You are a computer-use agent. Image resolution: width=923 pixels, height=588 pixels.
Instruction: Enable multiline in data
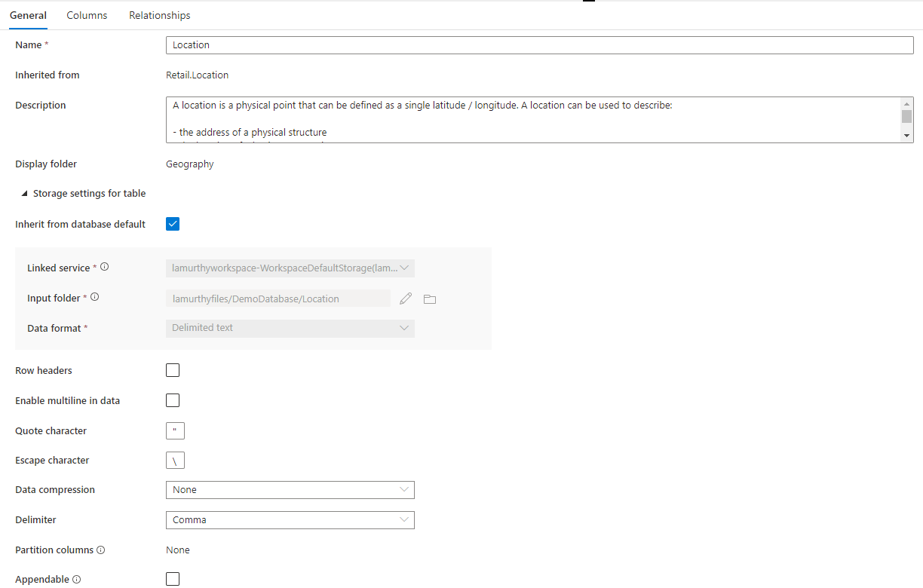(x=173, y=400)
